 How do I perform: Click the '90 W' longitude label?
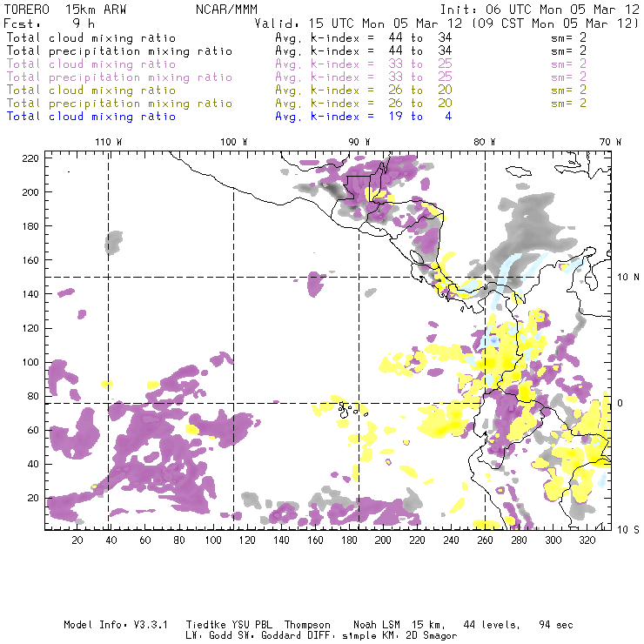(x=359, y=142)
